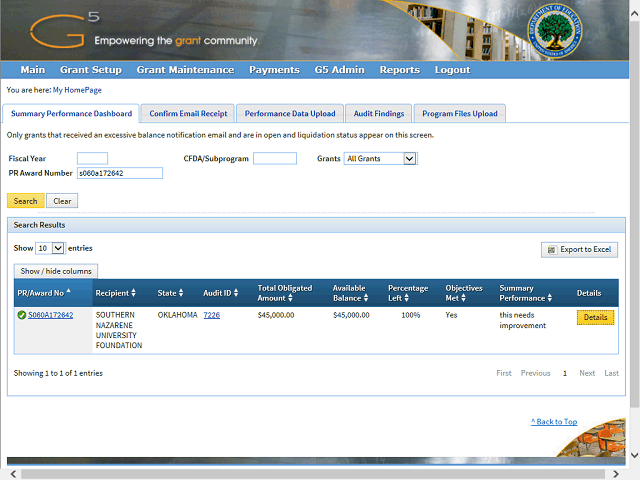Viewport: 640px width, 480px height.
Task: Sort the Recipient column
Action: 133,293
